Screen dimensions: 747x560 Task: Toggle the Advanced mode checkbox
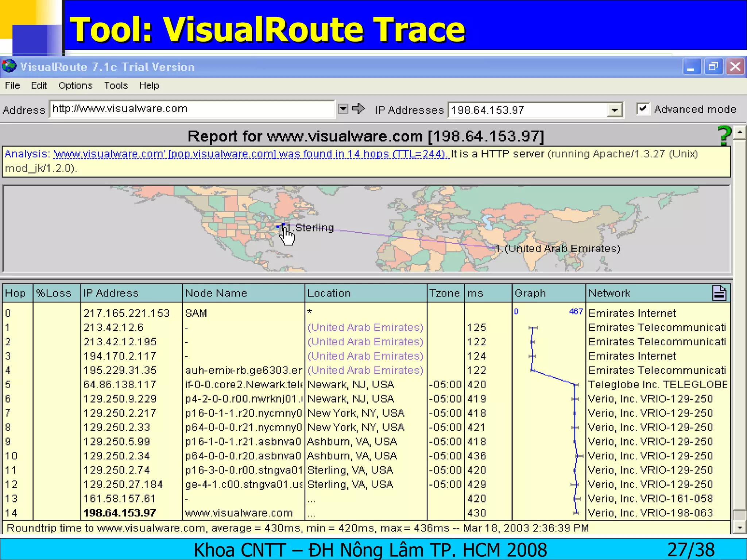click(643, 109)
